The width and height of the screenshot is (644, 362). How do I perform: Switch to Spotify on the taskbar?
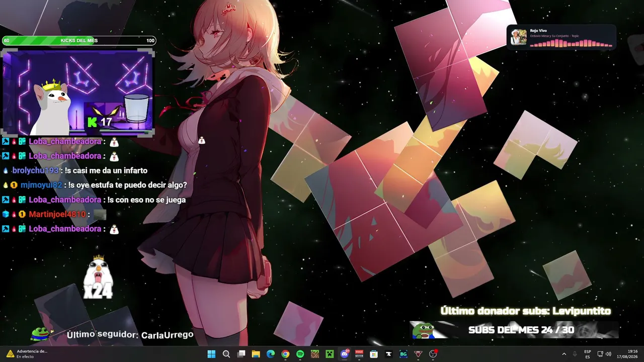[x=300, y=354]
